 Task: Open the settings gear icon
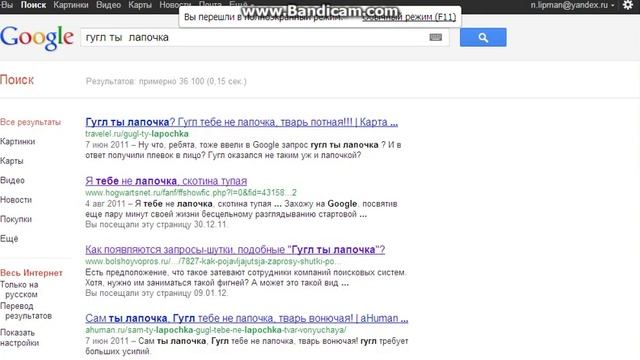628,5
